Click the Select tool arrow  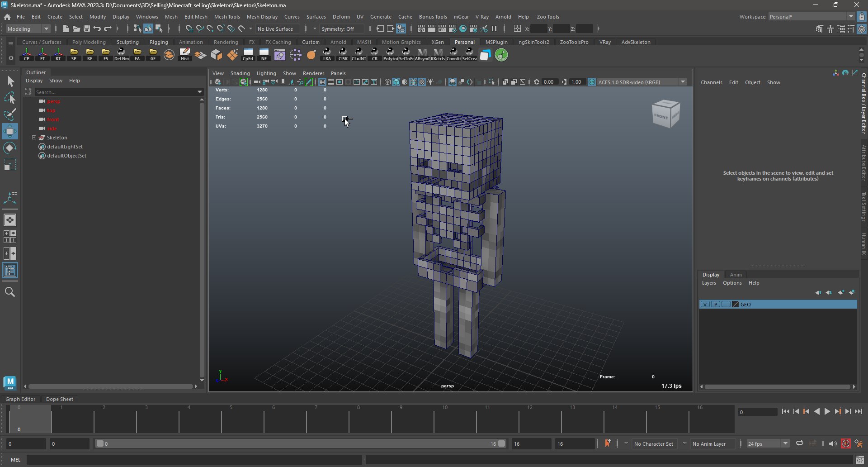click(9, 81)
